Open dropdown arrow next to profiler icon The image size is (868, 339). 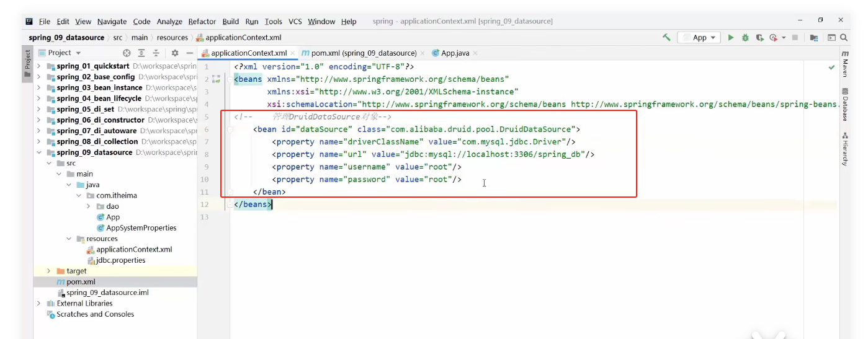click(783, 37)
